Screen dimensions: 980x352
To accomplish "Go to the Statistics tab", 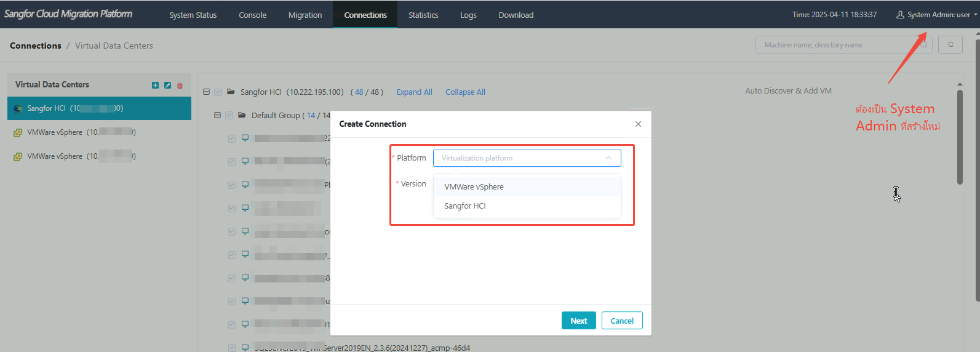I will tap(423, 15).
